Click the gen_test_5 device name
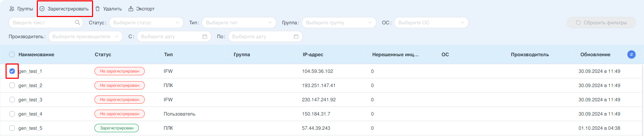Screen dimensions: 644x136 tap(30, 128)
